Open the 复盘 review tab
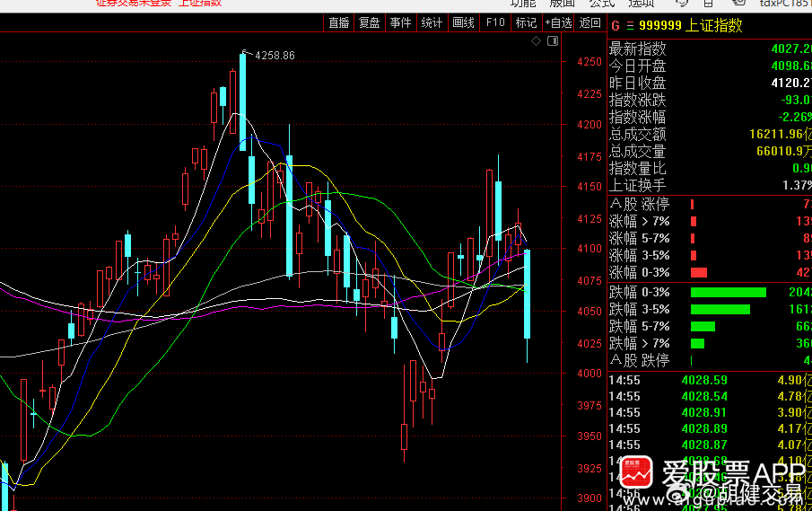 pyautogui.click(x=370, y=22)
